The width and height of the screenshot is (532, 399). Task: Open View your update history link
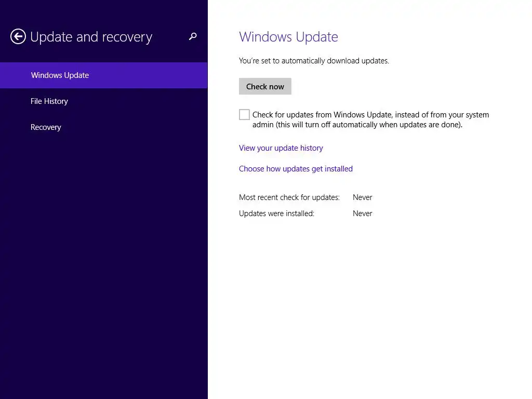pos(281,148)
